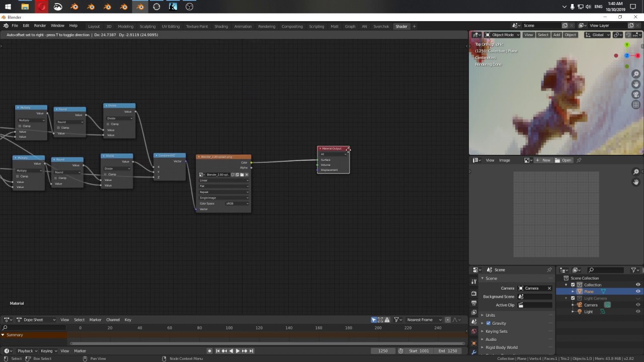644x362 pixels.
Task: Jump to the timeline start frame
Action: click(217, 351)
